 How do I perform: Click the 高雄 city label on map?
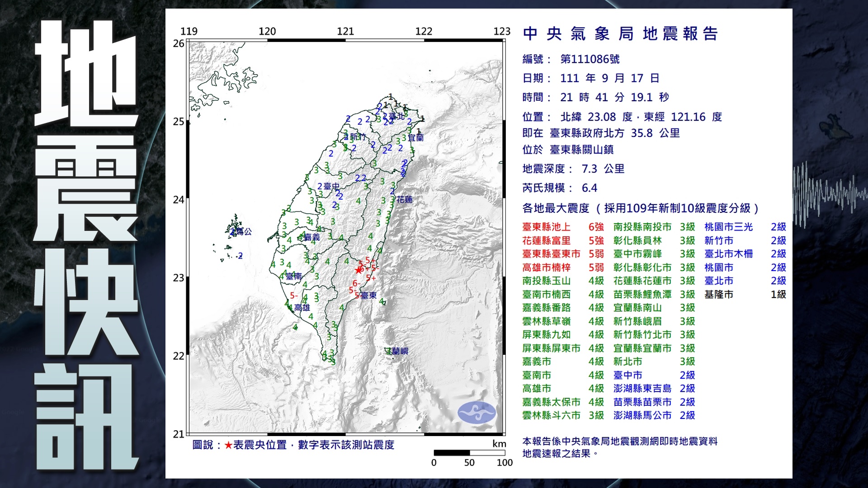pos(302,308)
